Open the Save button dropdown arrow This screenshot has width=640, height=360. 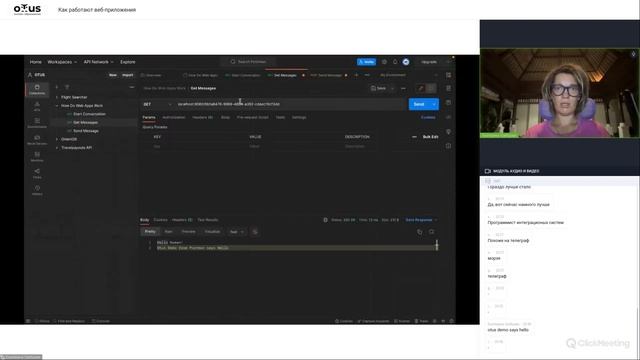pyautogui.click(x=393, y=88)
